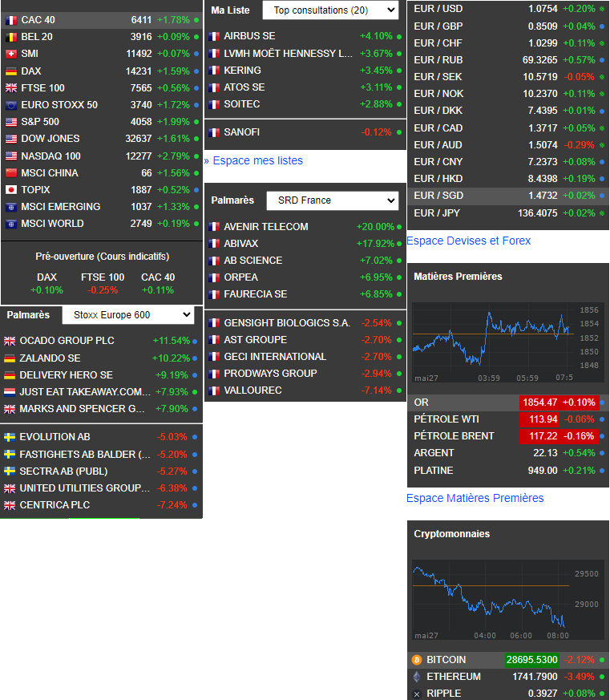Select the ETHEREUM cryptocurrency row
Screen dimensions: 610x700
508,677
